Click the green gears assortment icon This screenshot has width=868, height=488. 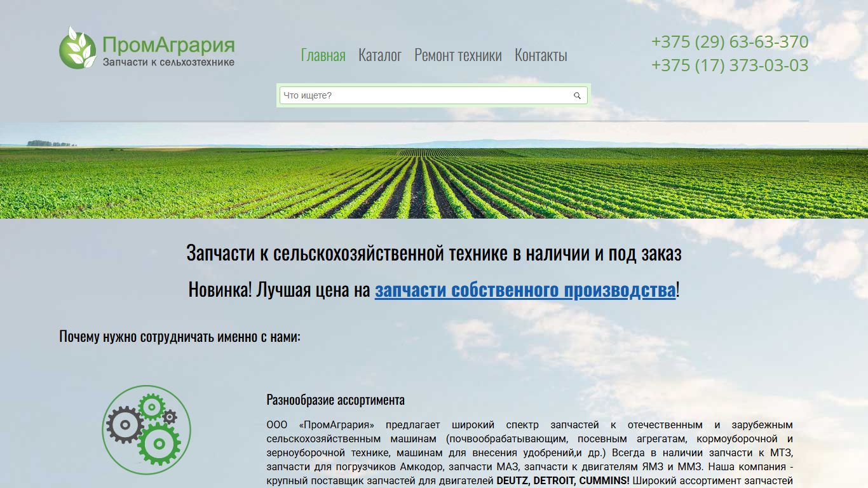[x=146, y=430]
